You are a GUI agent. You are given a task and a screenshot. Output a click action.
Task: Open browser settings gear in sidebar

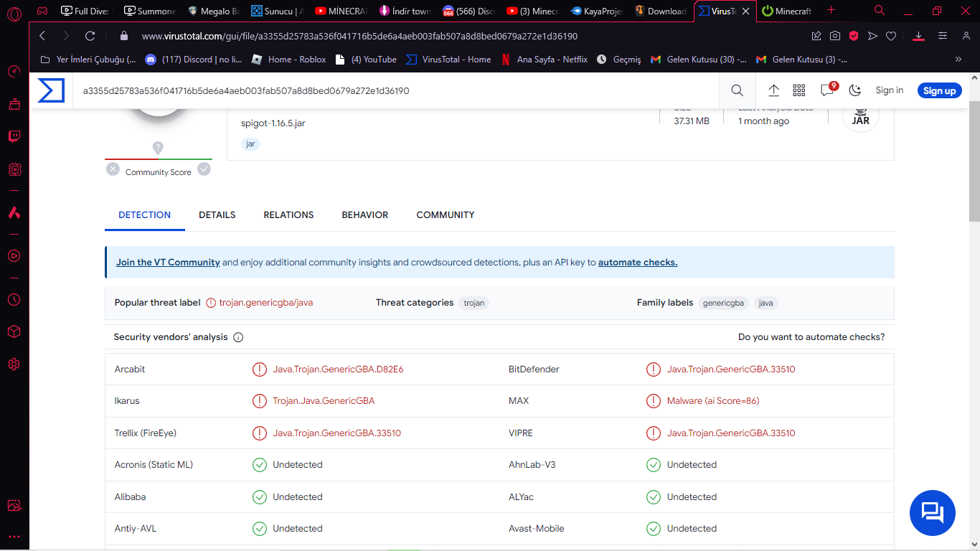point(14,364)
